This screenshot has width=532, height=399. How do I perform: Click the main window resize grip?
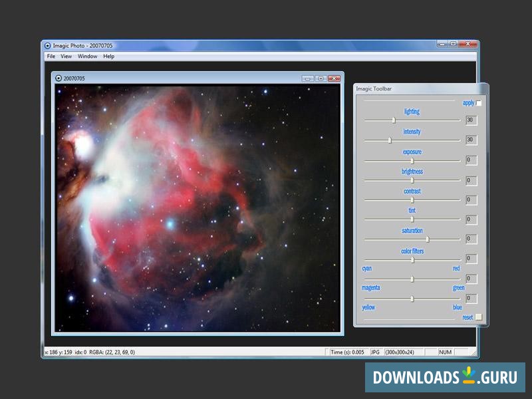pos(473,353)
